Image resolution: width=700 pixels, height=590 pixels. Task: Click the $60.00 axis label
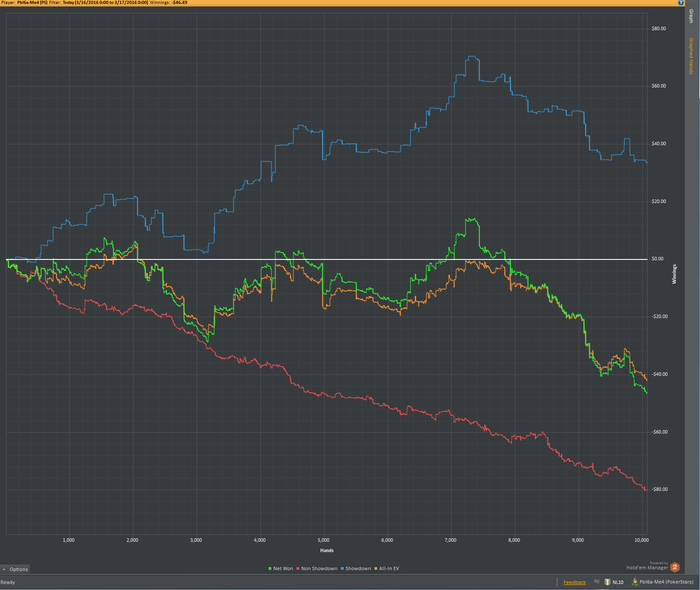658,86
